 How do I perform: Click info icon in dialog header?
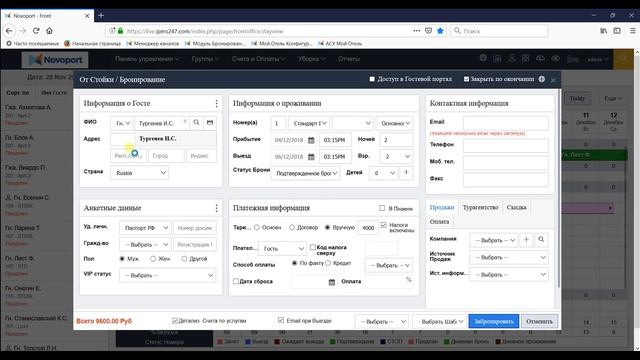[x=542, y=79]
